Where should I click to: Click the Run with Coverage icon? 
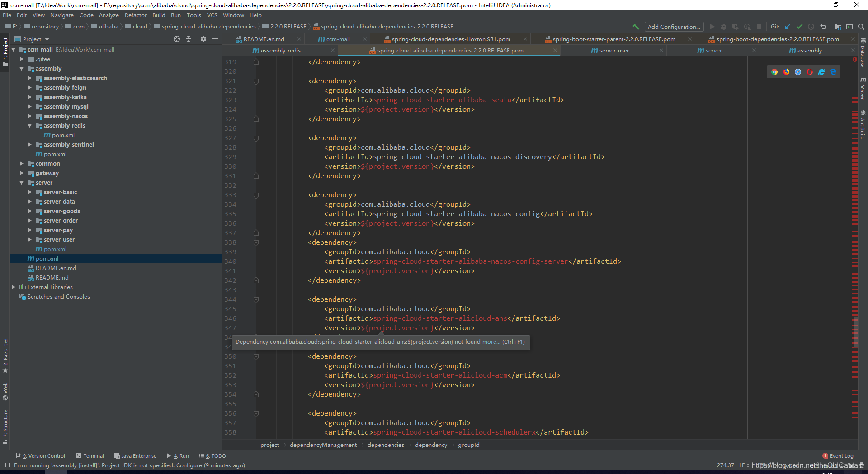coord(736,27)
